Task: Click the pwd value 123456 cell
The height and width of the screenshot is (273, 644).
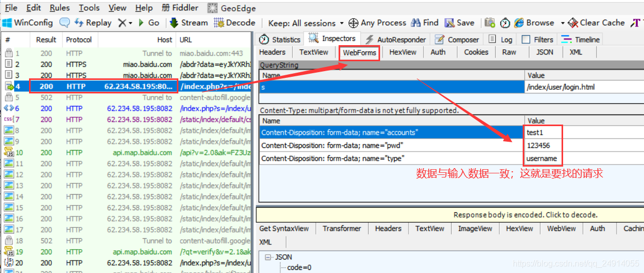Action: pos(584,145)
